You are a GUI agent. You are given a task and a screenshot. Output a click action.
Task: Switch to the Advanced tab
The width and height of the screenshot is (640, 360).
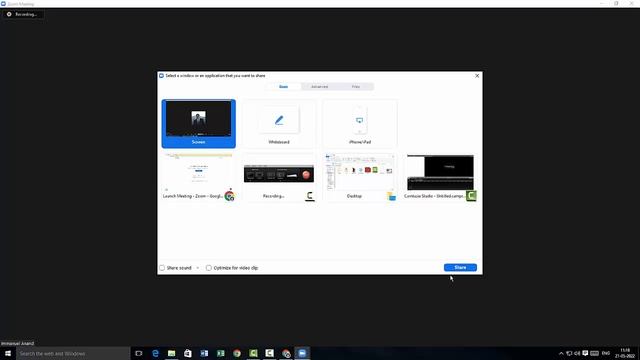pyautogui.click(x=320, y=87)
